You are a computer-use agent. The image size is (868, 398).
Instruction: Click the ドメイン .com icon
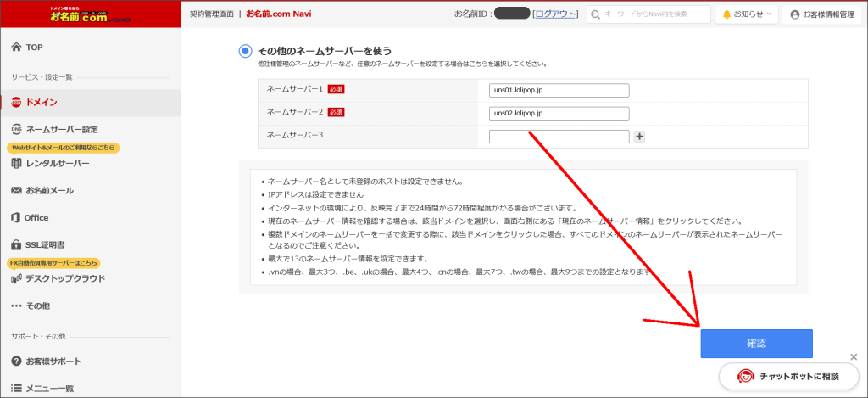click(x=17, y=102)
